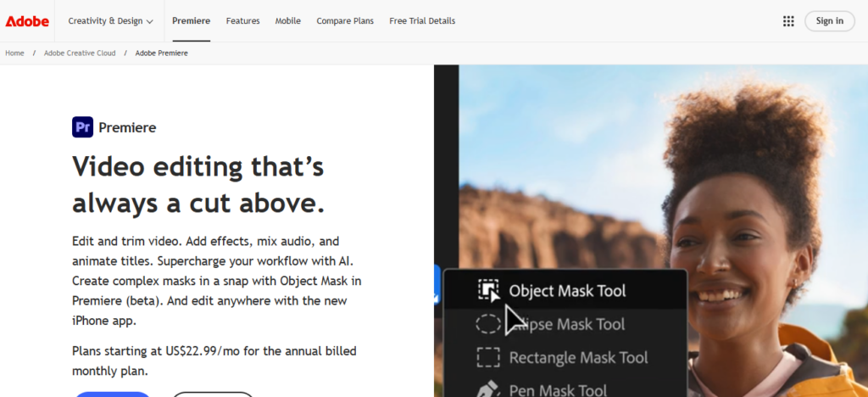Click the Adobe Premiere breadcrumb

tap(162, 53)
